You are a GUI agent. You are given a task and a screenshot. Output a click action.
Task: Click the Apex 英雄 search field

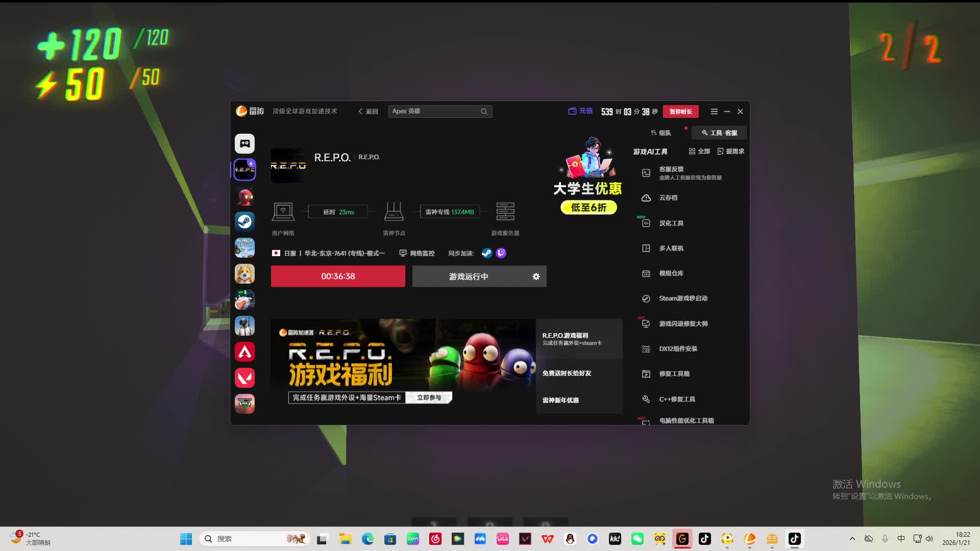tap(434, 111)
